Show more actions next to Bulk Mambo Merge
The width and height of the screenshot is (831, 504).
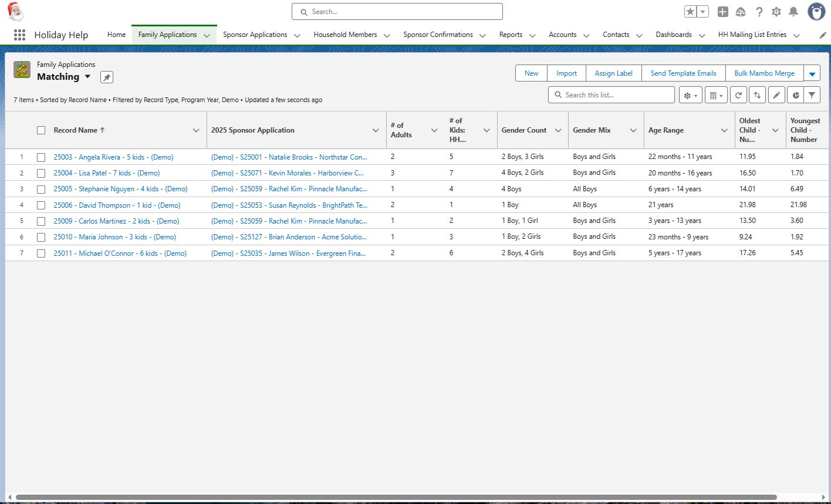tap(812, 74)
